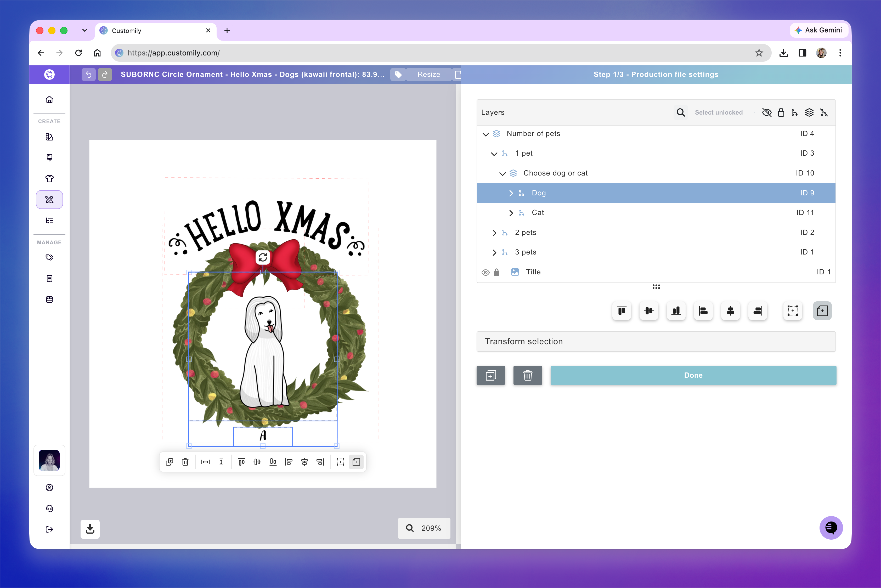Duplicate selection with panel copy button
The image size is (881, 588).
point(490,375)
